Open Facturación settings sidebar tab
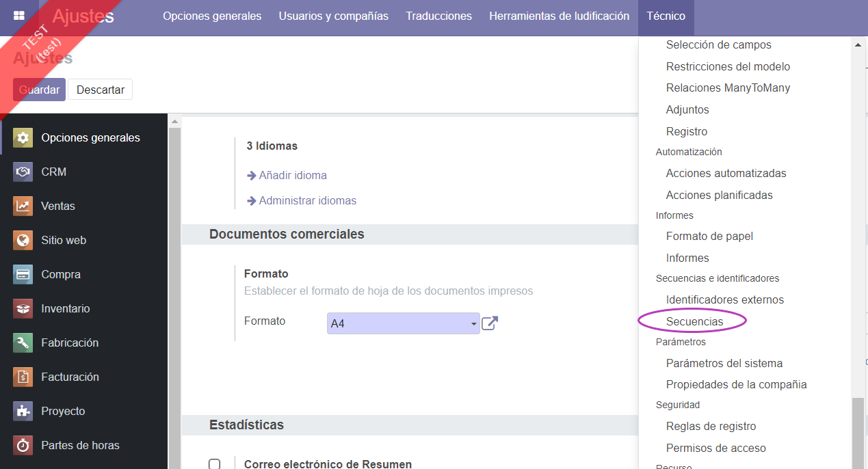Viewport: 868px width, 469px height. tap(84, 377)
